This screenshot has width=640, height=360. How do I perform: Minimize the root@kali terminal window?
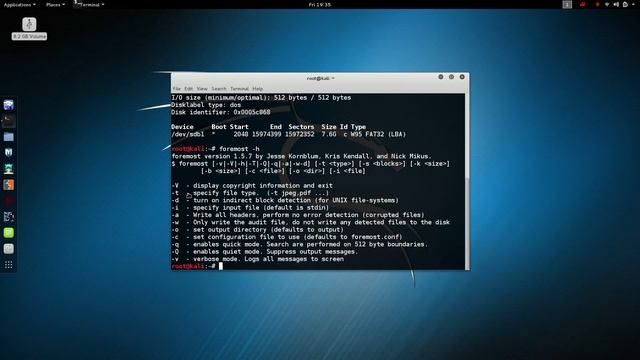point(441,77)
